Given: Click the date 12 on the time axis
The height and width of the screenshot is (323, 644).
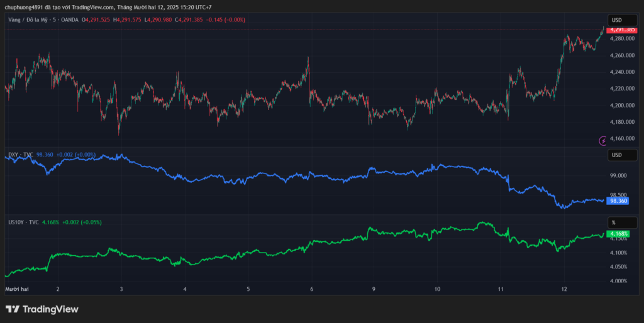Looking at the screenshot, I should (x=564, y=289).
